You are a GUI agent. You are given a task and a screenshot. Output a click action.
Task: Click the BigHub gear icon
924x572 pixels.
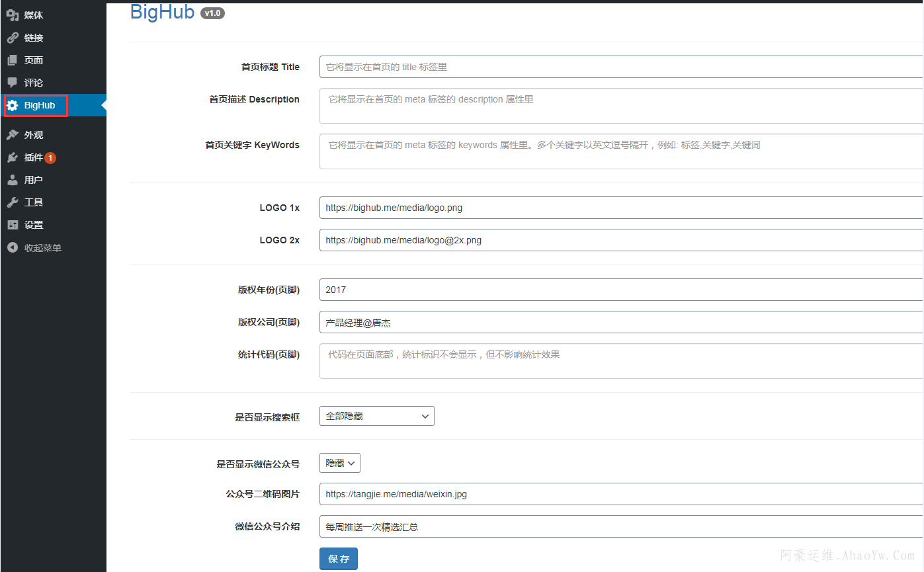pos(12,105)
